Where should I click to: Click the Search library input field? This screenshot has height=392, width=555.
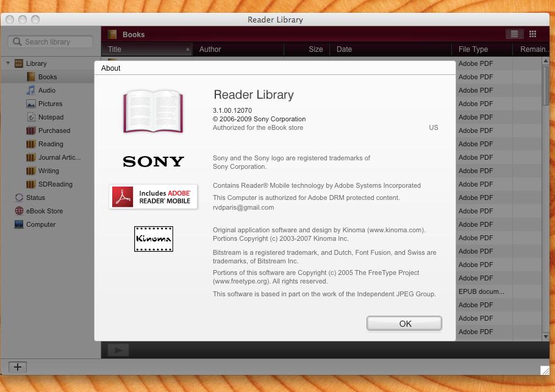click(x=50, y=41)
